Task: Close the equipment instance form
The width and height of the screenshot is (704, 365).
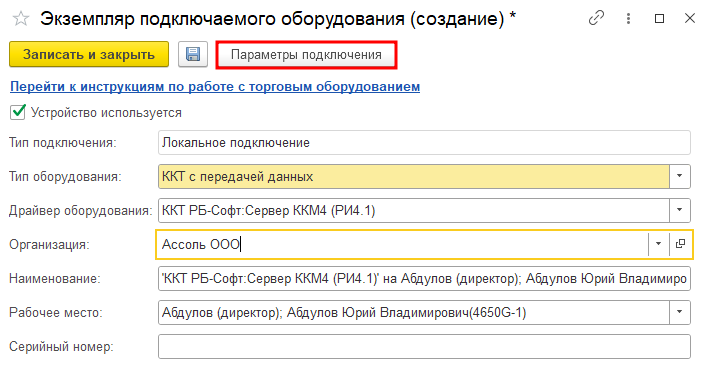Action: pos(690,18)
